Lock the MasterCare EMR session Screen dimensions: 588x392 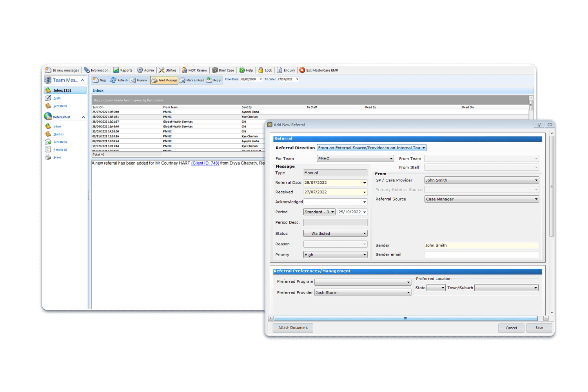[265, 70]
